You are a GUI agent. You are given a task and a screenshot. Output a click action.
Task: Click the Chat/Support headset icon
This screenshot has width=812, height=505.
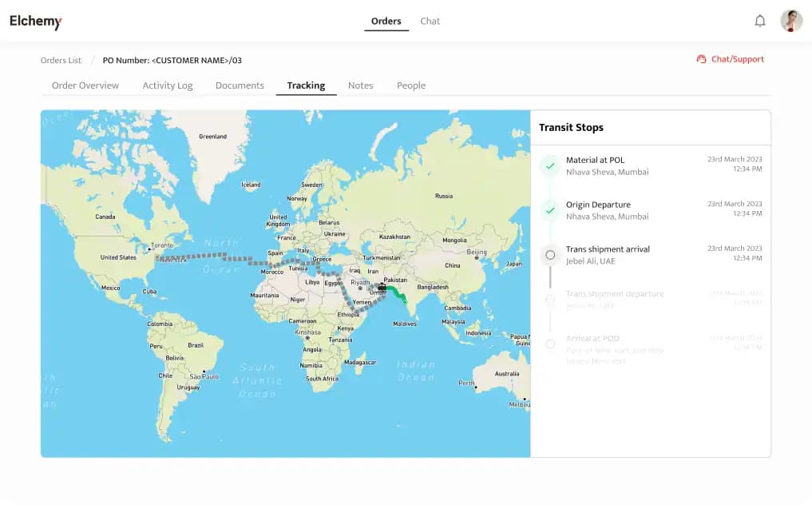[x=701, y=59]
